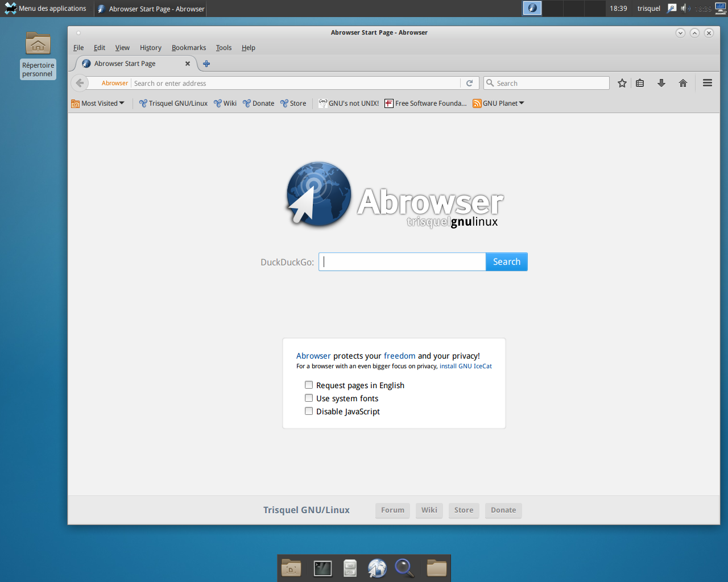Screen dimensions: 728x582
Task: Close the Abrowser Start Page tab
Action: (x=188, y=64)
